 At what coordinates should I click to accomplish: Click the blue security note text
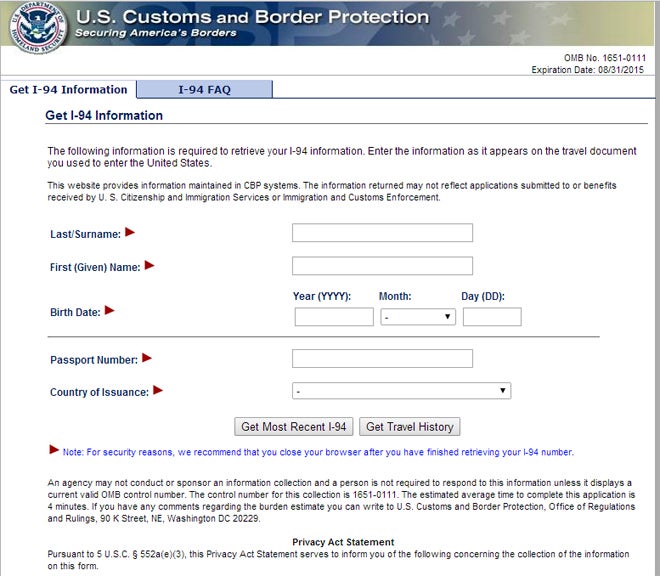[x=318, y=452]
